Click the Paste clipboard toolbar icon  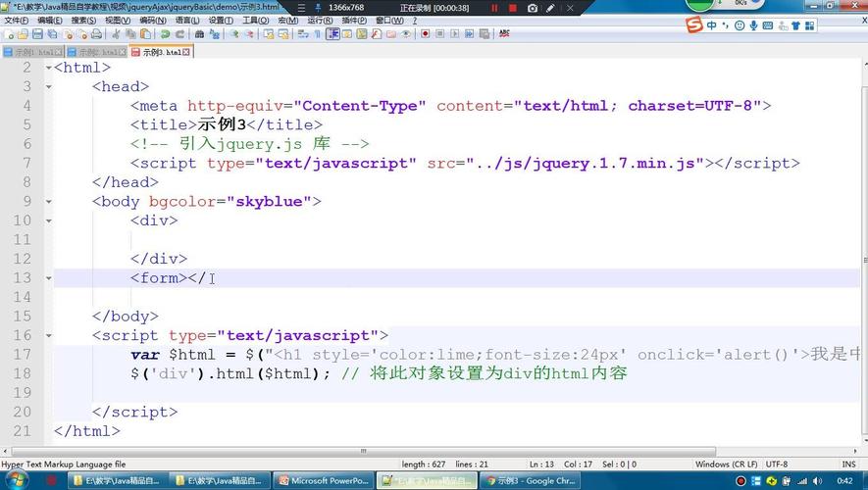coord(145,34)
